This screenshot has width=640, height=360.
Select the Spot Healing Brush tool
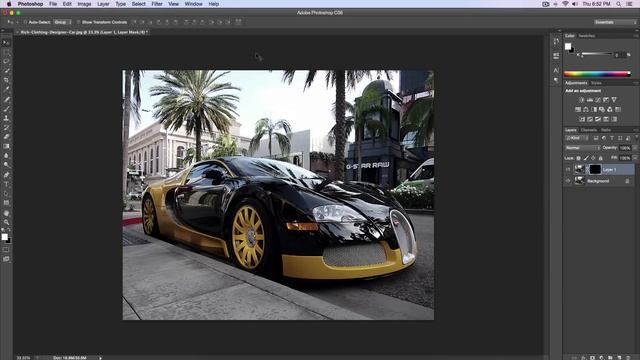tap(6, 99)
